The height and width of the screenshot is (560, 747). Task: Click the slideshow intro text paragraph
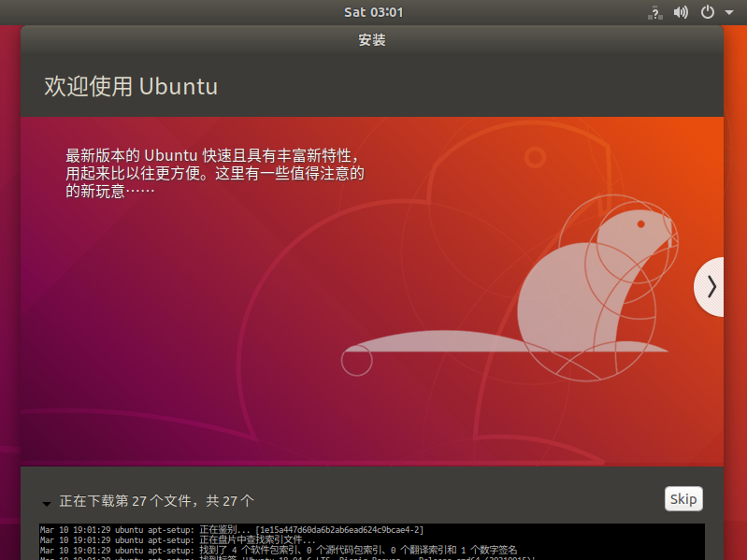point(215,173)
